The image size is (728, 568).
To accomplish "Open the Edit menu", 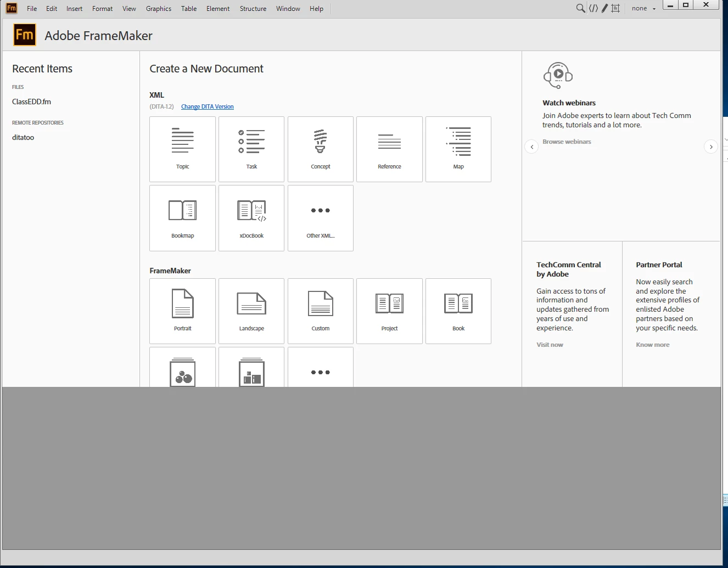I will [x=52, y=8].
